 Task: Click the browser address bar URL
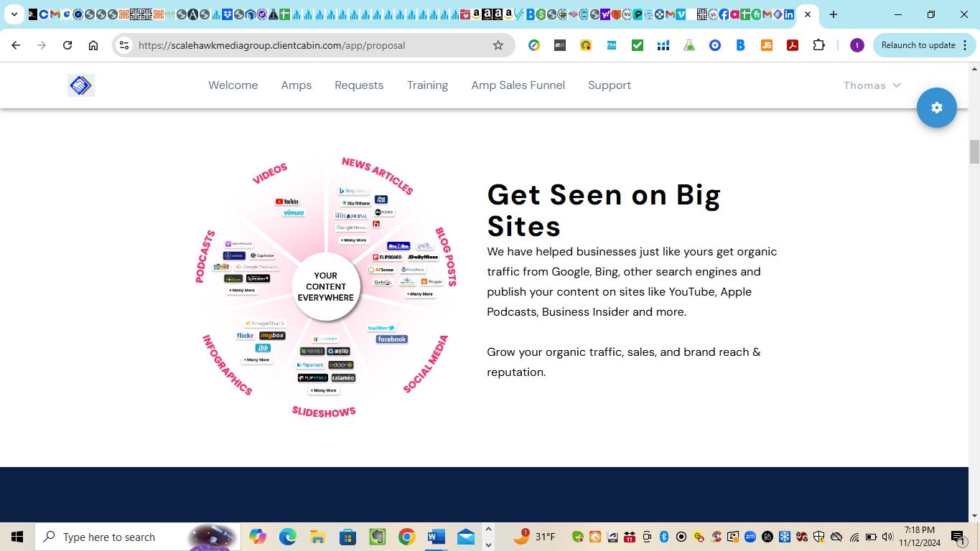click(x=273, y=45)
